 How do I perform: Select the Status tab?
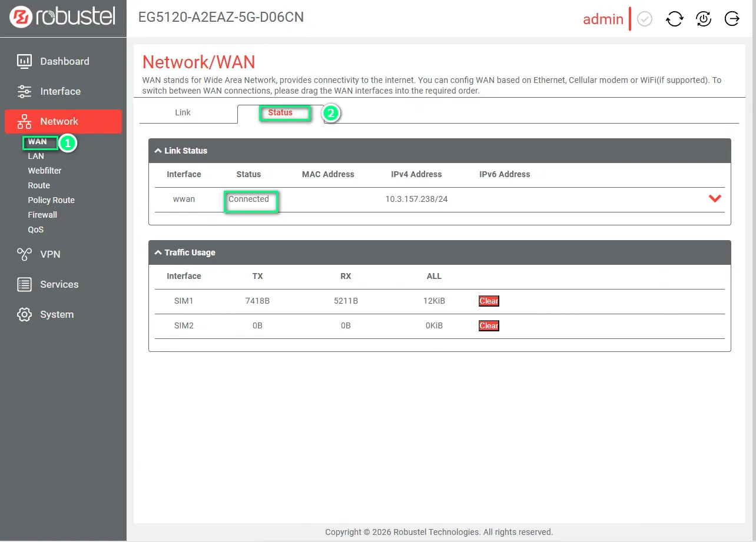(x=280, y=112)
